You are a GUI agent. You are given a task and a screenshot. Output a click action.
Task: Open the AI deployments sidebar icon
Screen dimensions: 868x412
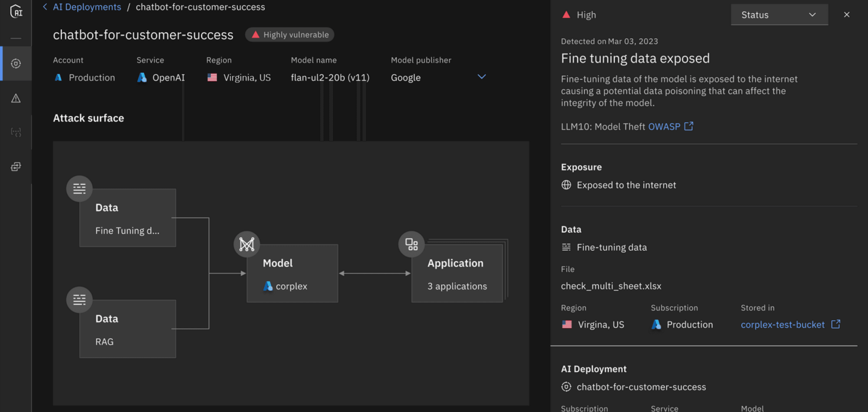(16, 64)
